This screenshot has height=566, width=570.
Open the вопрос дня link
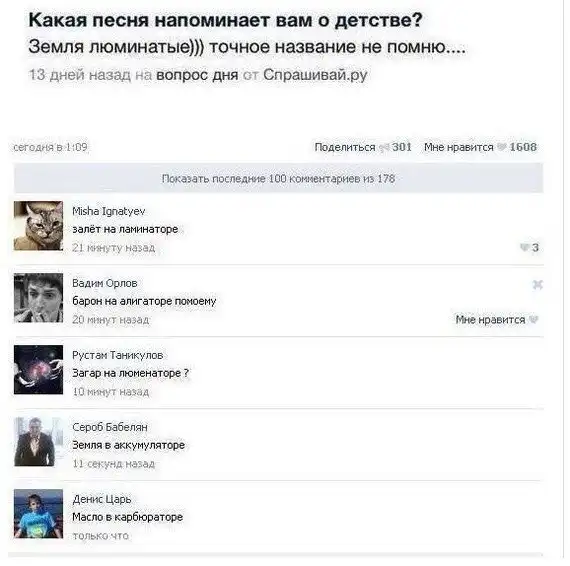click(197, 75)
